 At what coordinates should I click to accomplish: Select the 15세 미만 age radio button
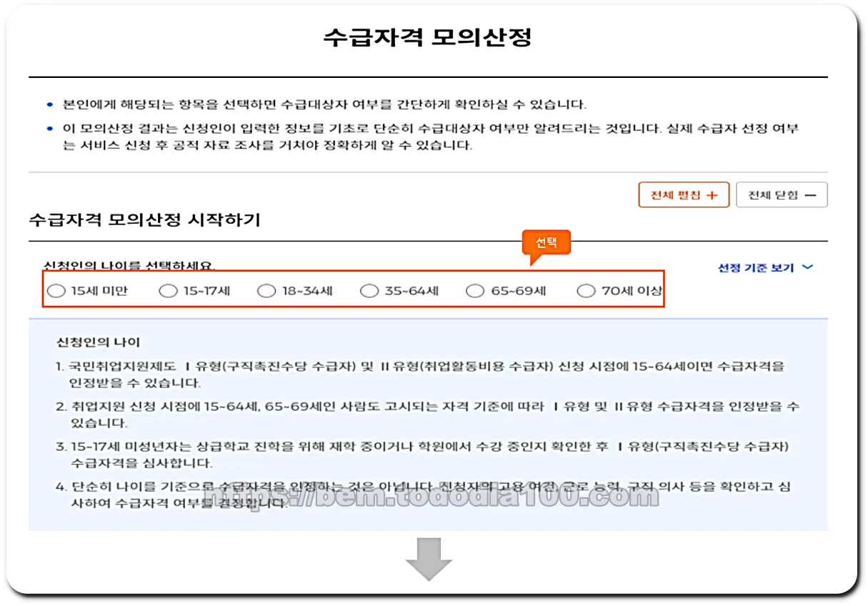click(x=55, y=290)
